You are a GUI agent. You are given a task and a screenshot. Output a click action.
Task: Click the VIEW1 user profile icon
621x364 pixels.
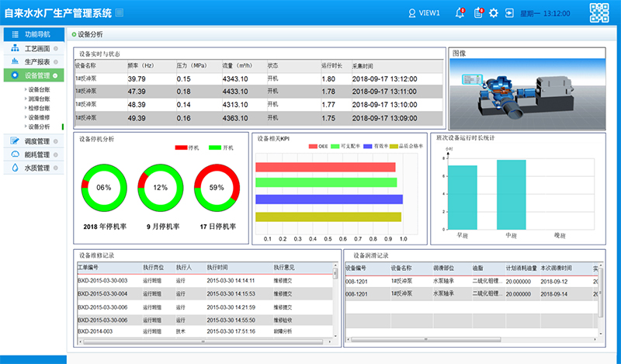coord(412,13)
